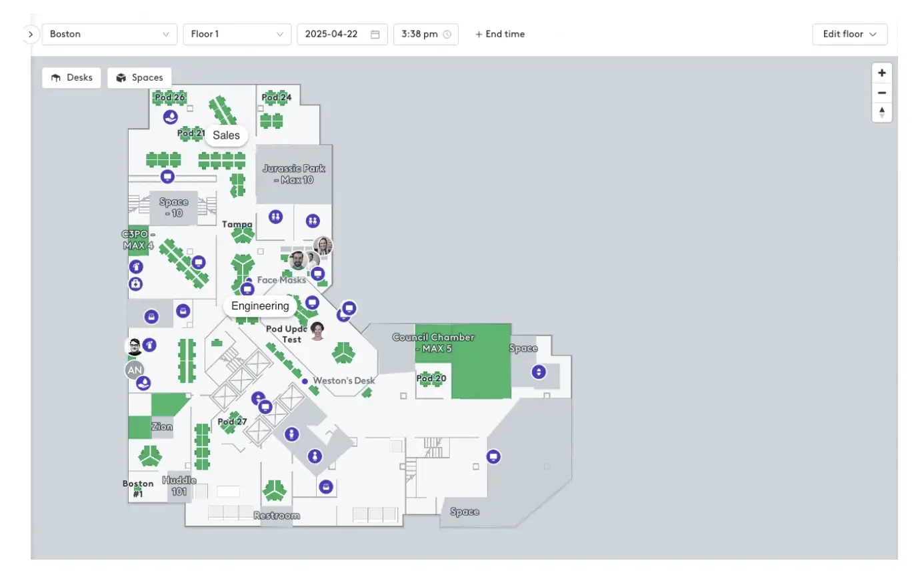Click the clock icon in time field

447,34
